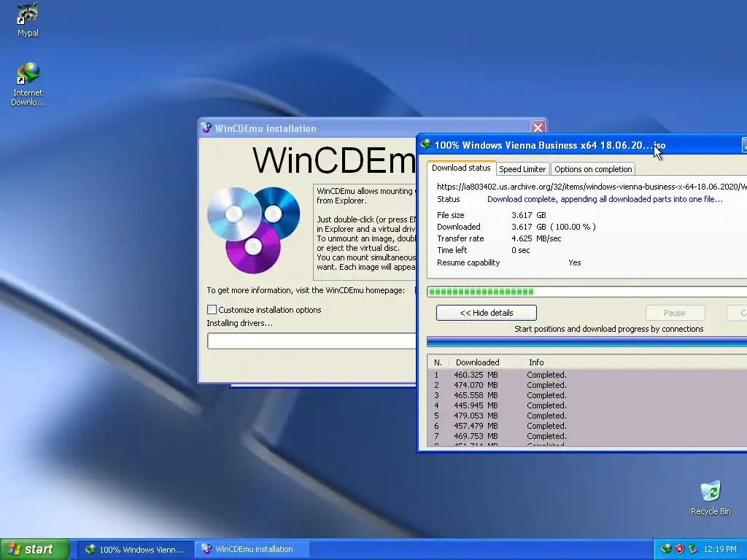The image size is (747, 560).
Task: Click the 12:19 PM taskbar clock
Action: 720,549
